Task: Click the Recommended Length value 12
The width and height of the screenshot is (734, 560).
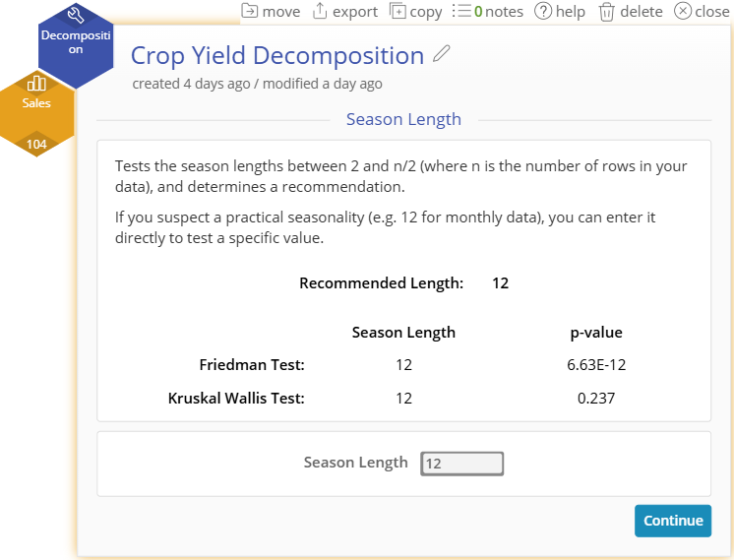Action: 500,283
